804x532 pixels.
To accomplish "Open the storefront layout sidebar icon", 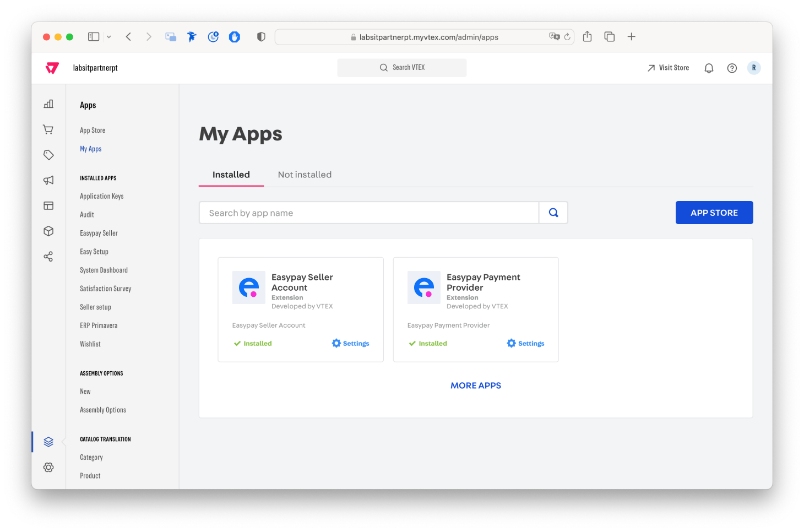I will point(48,205).
